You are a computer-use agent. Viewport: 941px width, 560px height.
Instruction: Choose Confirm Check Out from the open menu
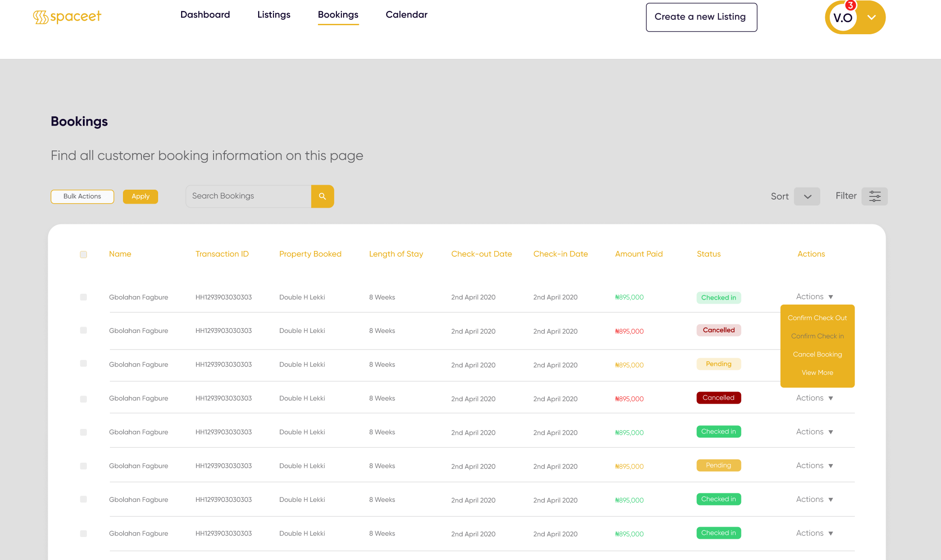click(x=817, y=318)
